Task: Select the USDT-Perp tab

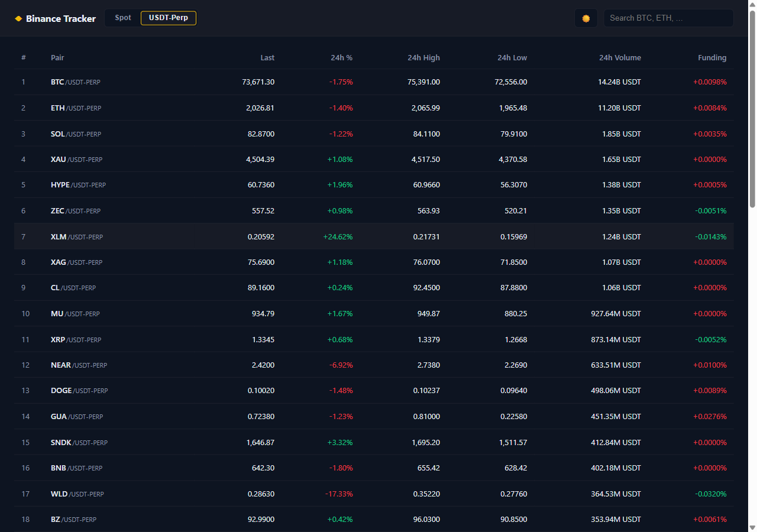Action: (x=169, y=18)
